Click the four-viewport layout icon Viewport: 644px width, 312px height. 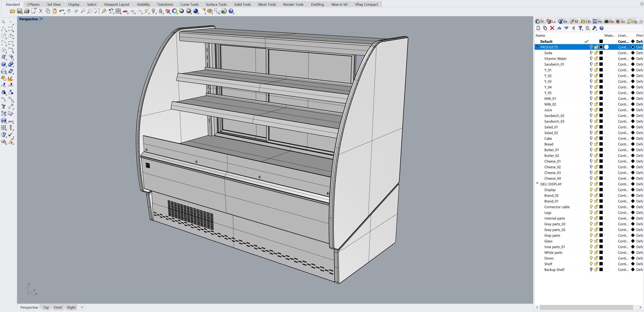(118, 11)
